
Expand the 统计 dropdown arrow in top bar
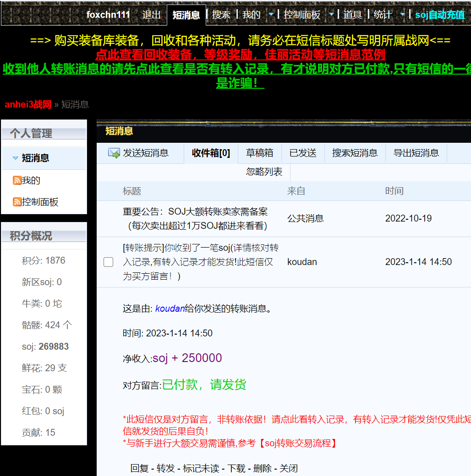pyautogui.click(x=402, y=15)
